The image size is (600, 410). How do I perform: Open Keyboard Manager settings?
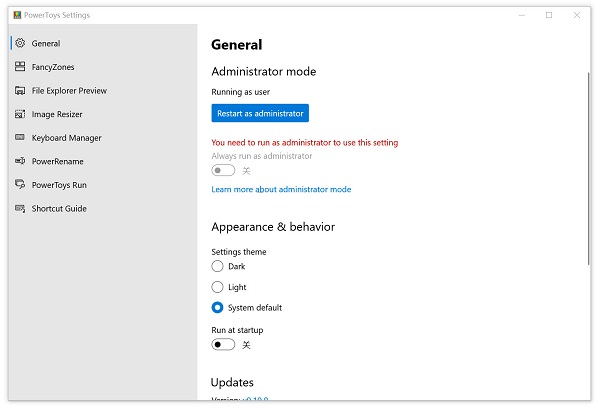click(x=103, y=138)
